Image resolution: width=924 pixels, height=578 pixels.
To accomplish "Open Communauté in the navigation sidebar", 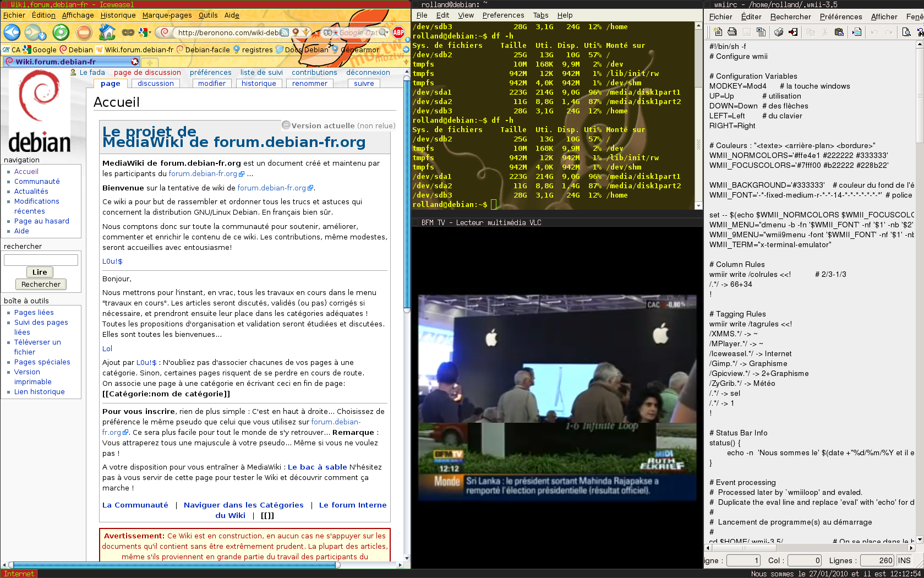I will (x=37, y=182).
